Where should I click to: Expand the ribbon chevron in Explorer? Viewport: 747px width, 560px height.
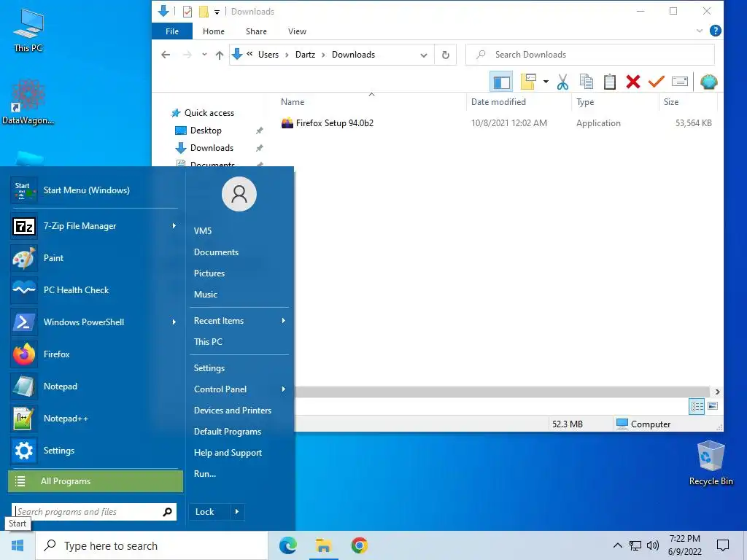pos(700,31)
